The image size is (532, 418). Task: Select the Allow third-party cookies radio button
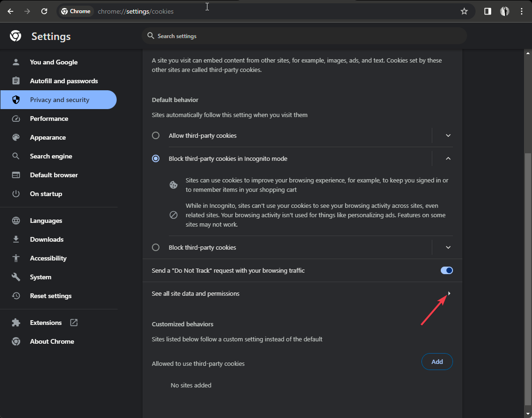(156, 135)
